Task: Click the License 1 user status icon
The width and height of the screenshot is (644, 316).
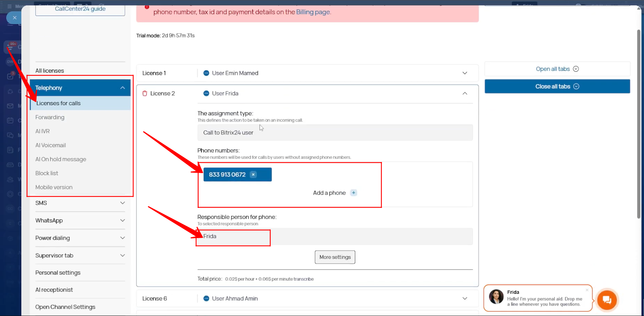Action: pos(206,73)
